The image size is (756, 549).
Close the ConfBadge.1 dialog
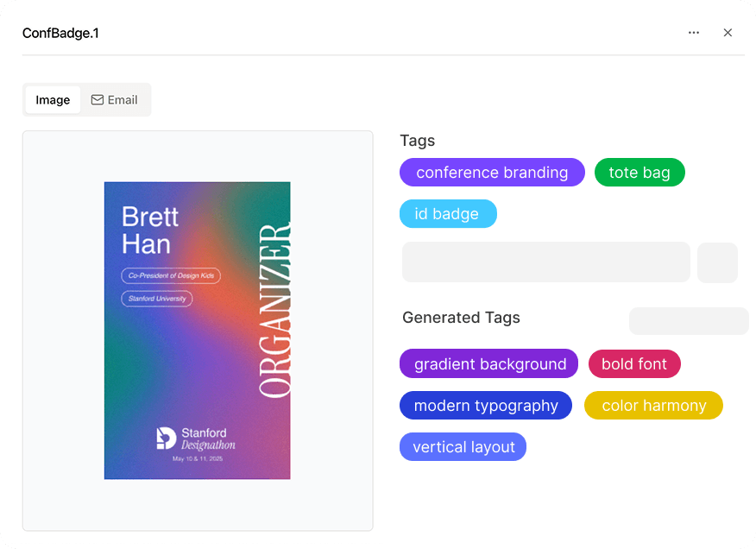728,33
